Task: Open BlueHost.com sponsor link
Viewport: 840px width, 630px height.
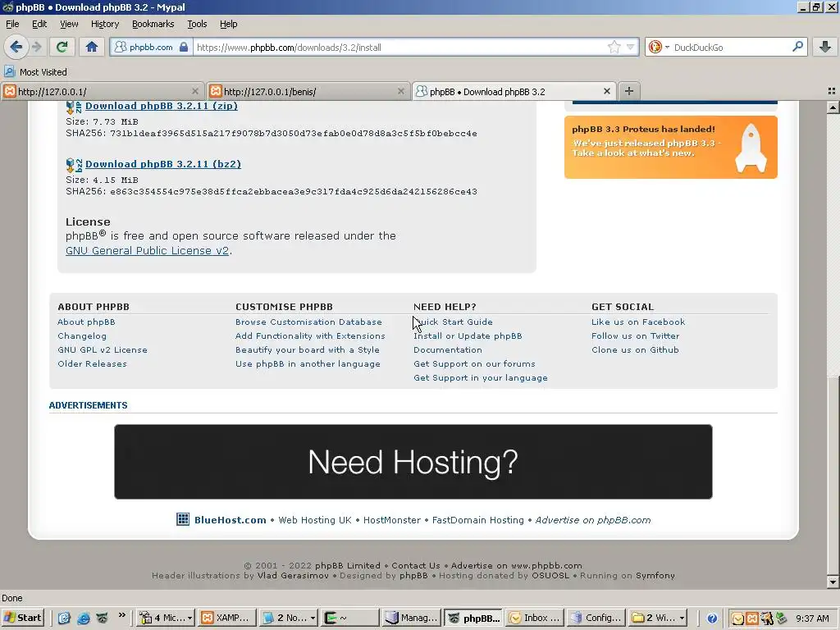Action: click(x=230, y=519)
